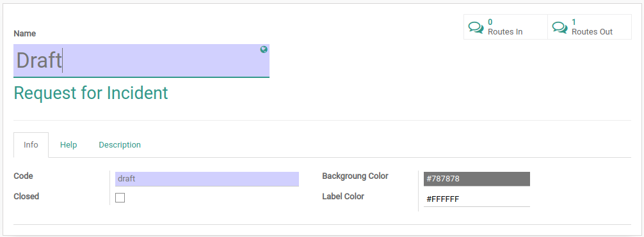Open the Routes Out stat button label
Viewport: 644px width, 237px height.
pyautogui.click(x=592, y=31)
